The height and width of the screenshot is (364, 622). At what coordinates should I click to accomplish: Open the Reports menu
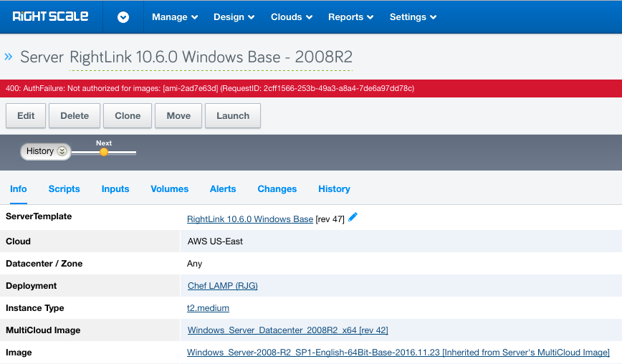[x=350, y=17]
